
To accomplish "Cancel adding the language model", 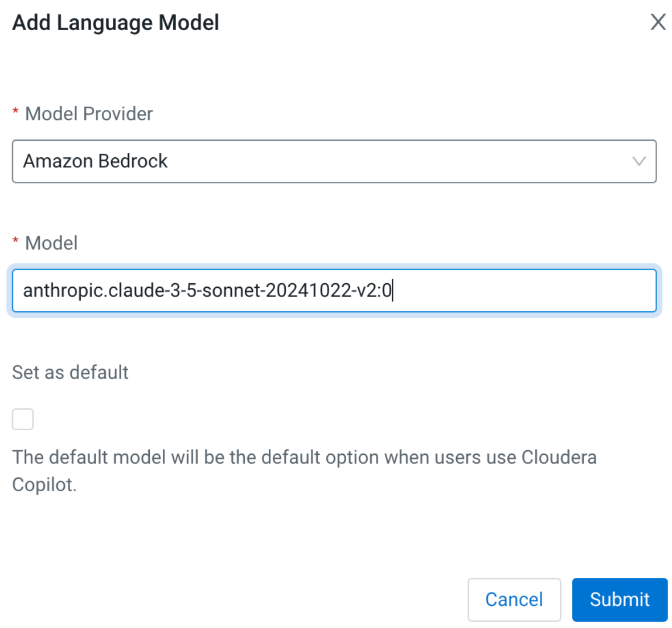I will [514, 600].
